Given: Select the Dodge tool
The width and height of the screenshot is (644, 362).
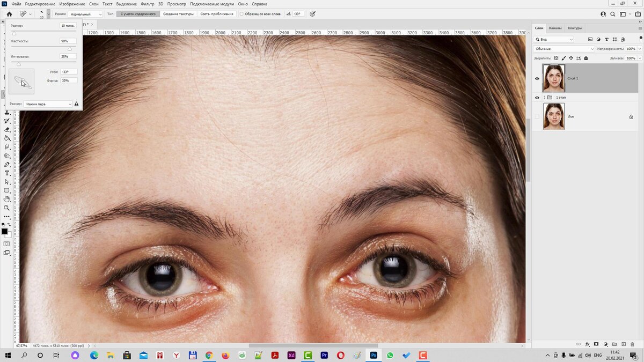Looking at the screenshot, I should pos(7,156).
